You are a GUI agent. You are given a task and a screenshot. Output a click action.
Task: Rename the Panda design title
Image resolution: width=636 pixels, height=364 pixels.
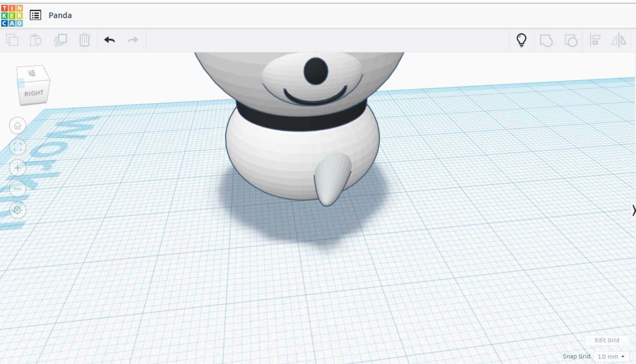tap(60, 15)
